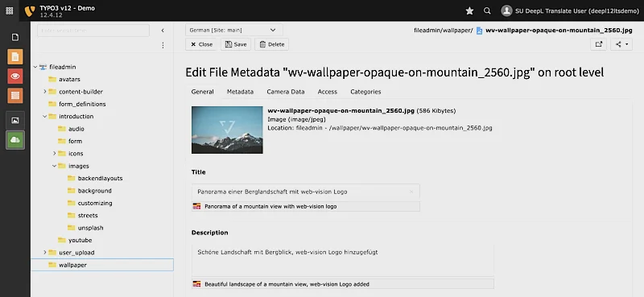The image size is (644, 297).
Task: Select the form folder
Action: click(75, 141)
